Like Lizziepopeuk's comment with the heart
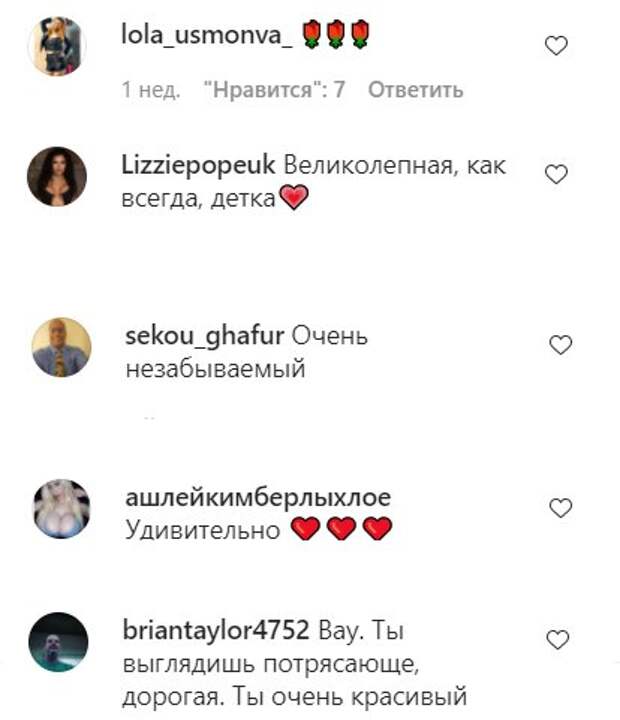 [x=556, y=174]
